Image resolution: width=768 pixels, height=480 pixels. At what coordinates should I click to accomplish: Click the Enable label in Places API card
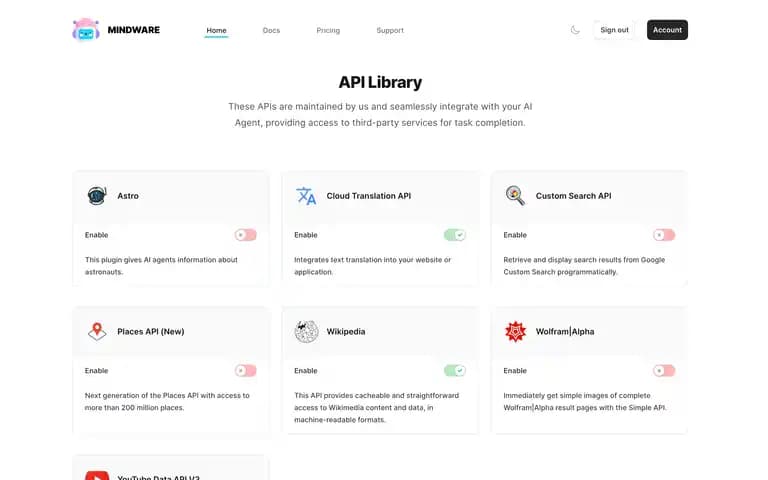(x=96, y=371)
